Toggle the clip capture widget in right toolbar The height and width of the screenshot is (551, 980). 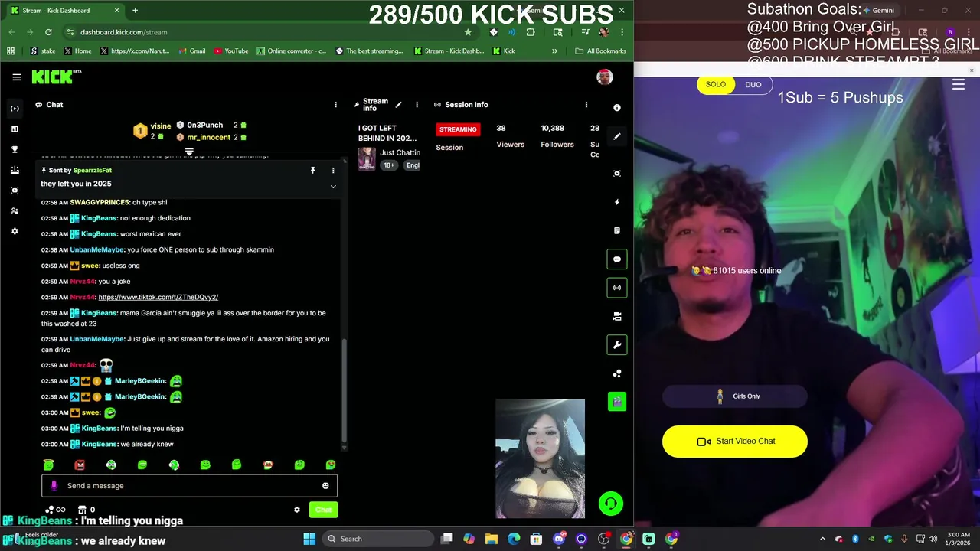tap(617, 174)
